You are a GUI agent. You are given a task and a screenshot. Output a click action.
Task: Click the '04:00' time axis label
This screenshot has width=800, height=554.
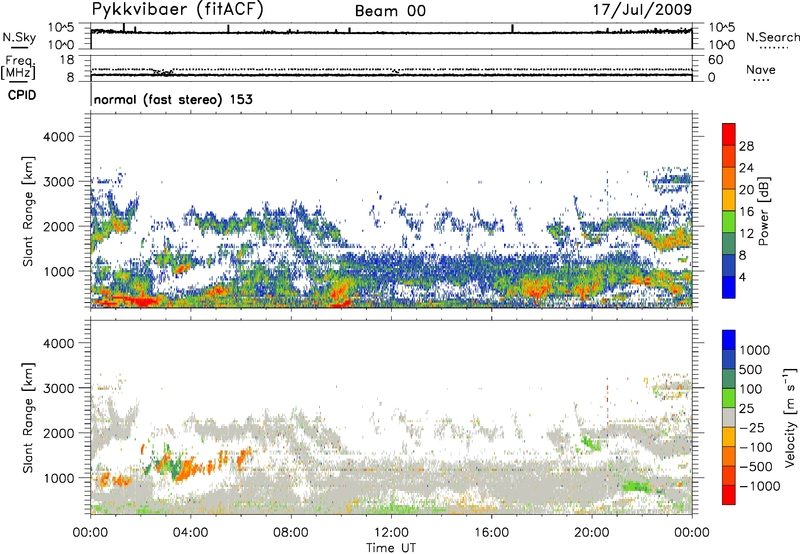190,533
